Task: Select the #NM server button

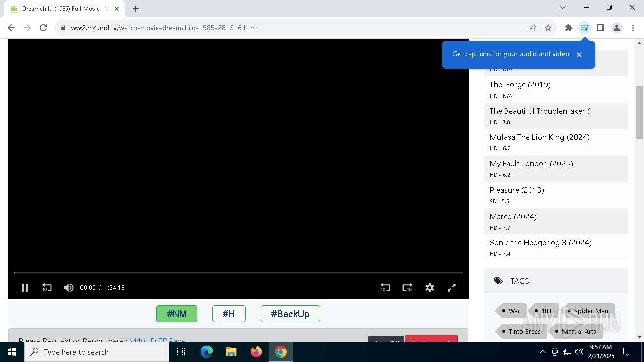Action: [177, 314]
